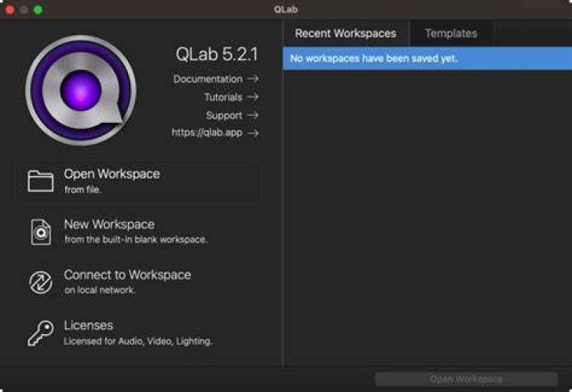Click the New Workspace document icon
572x392 pixels.
coord(41,232)
